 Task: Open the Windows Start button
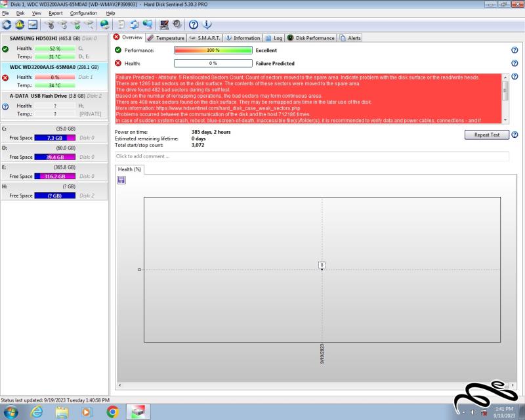[x=10, y=411]
